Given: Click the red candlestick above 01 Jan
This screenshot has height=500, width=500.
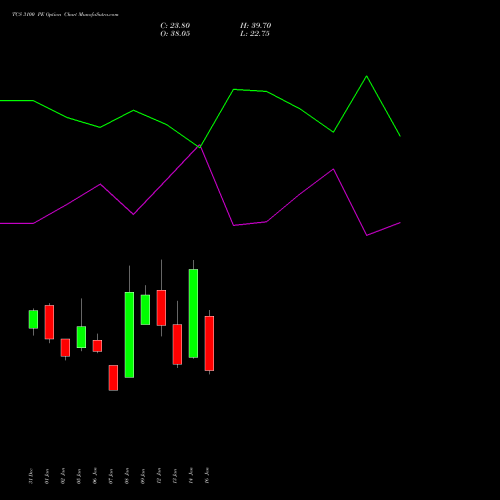Looking at the screenshot, I should click(49, 322).
